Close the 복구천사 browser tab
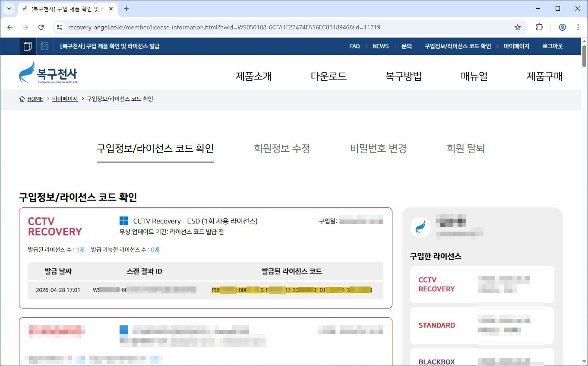The height and width of the screenshot is (366, 588). (112, 9)
